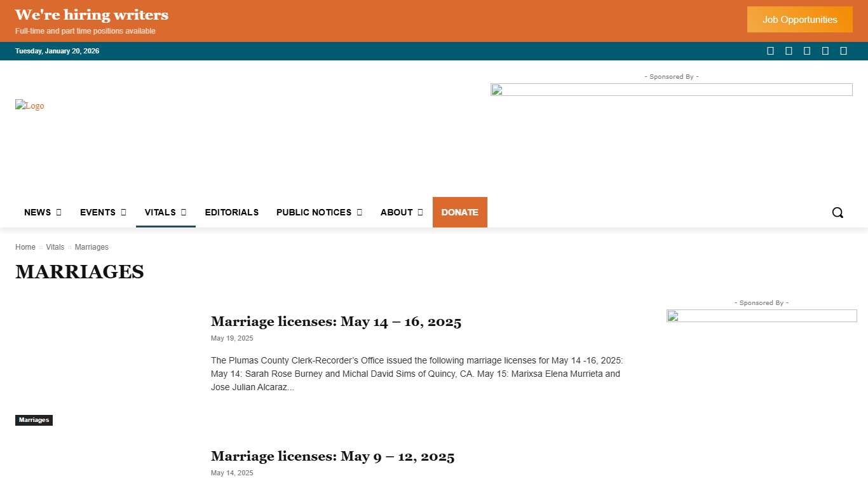Open the first social media icon in header
Viewport: 868px width, 488px height.
click(x=770, y=50)
